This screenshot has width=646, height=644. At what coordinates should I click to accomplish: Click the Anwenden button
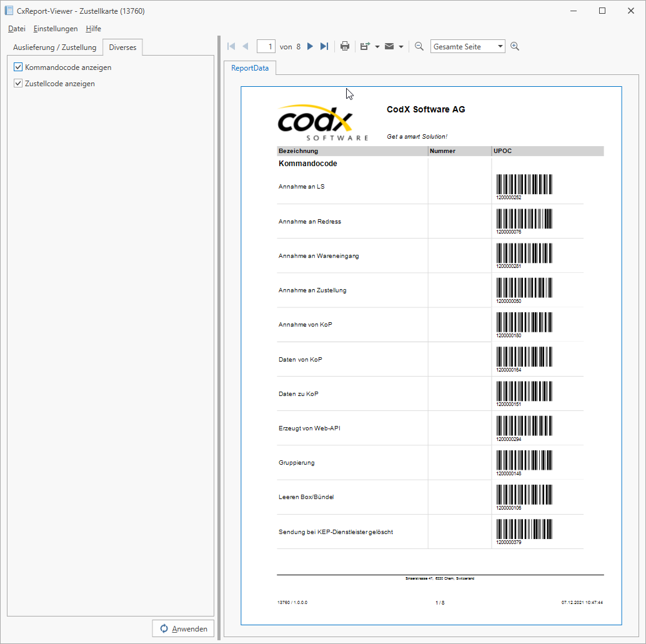pos(183,629)
